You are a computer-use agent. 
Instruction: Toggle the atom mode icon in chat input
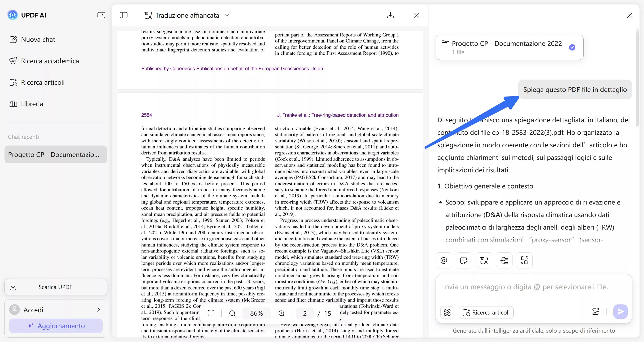pyautogui.click(x=447, y=312)
